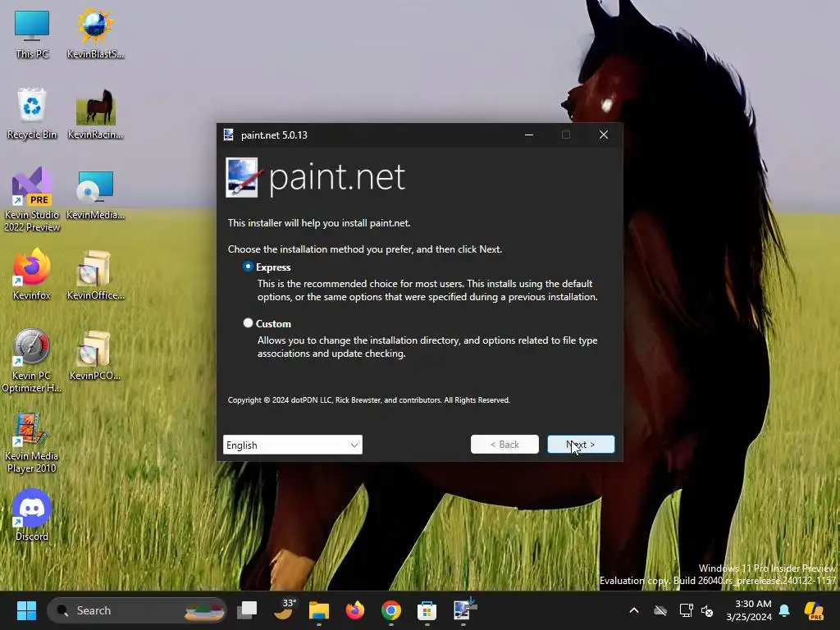Open the clock showing 3:30 AM
This screenshot has width=840, height=630.
pyautogui.click(x=750, y=610)
